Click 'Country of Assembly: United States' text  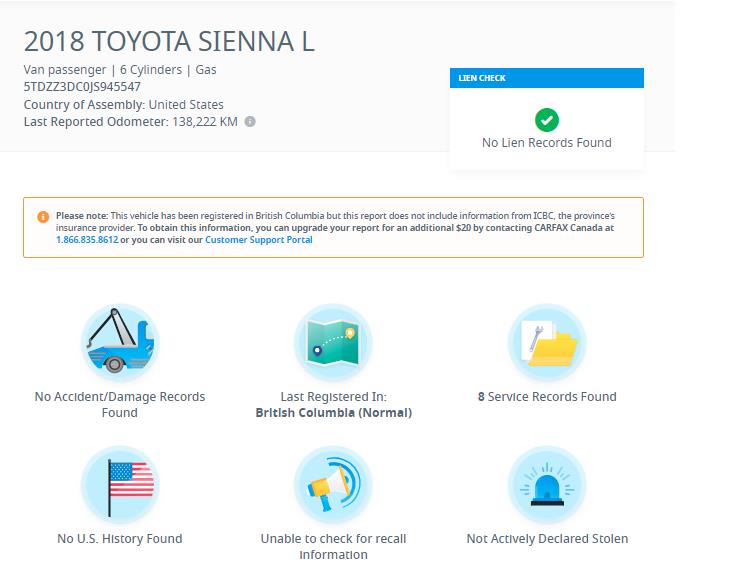pyautogui.click(x=124, y=105)
